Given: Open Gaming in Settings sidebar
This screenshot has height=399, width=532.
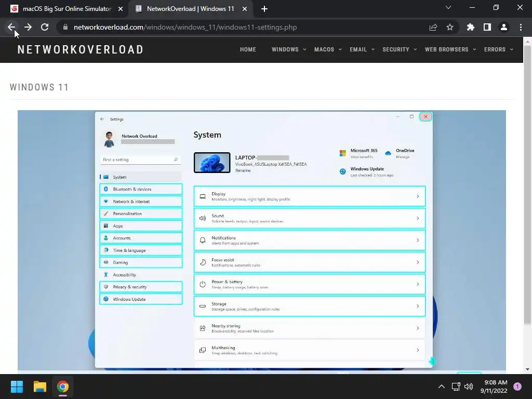Looking at the screenshot, I should tap(141, 262).
